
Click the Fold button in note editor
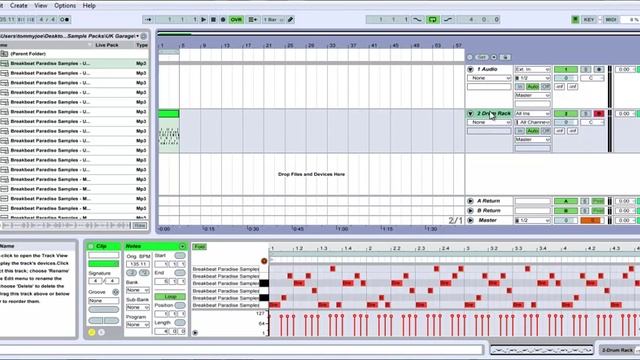tap(200, 247)
